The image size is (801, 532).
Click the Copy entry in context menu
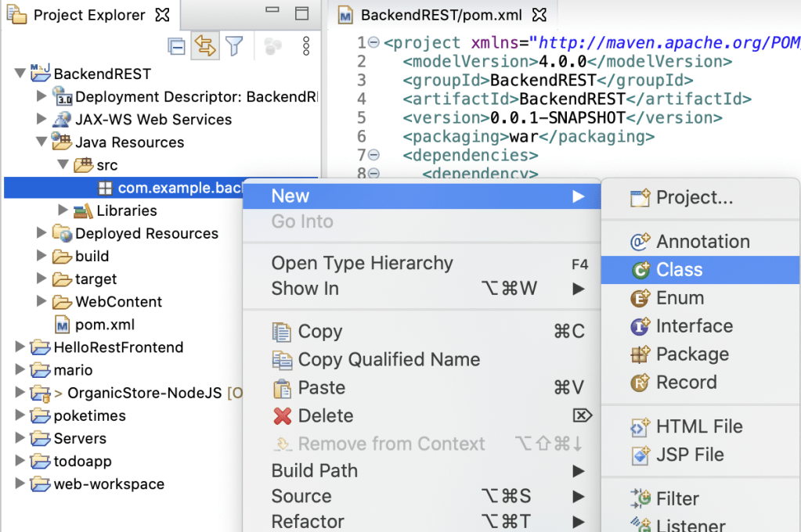[x=319, y=332]
